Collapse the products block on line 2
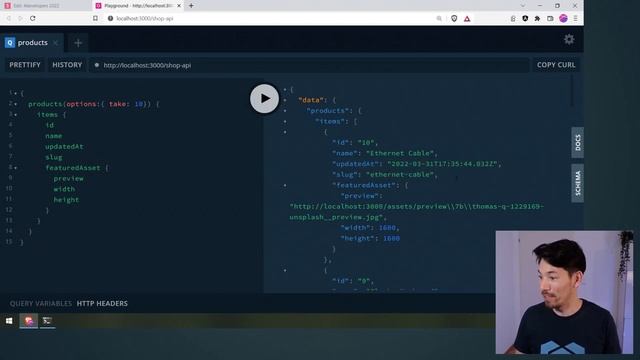 (x=16, y=104)
